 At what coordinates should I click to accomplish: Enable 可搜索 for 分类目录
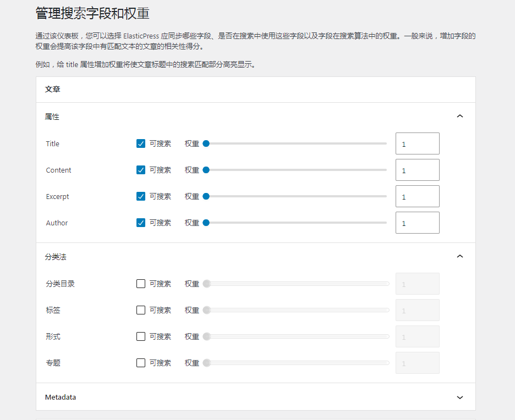pos(141,284)
